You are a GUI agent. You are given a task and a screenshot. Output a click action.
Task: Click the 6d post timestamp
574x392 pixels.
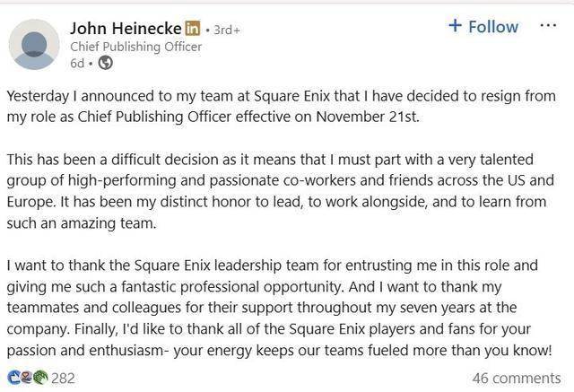[78, 63]
